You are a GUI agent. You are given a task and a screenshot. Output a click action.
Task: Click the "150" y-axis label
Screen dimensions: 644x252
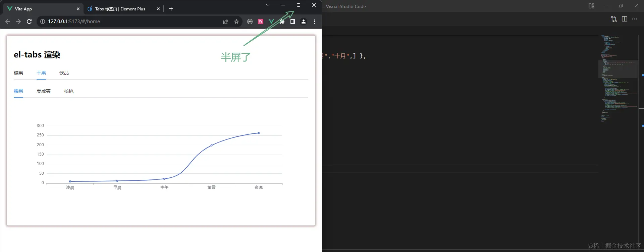pyautogui.click(x=40, y=154)
